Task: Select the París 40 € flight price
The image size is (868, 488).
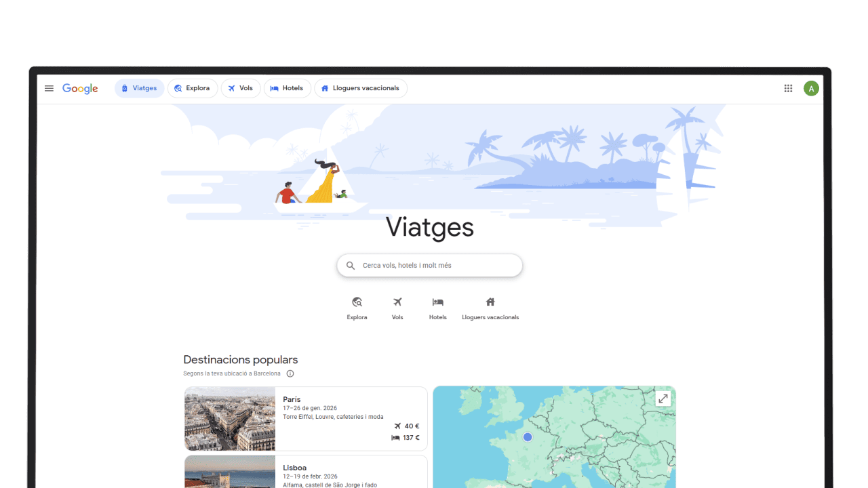Action: point(407,426)
